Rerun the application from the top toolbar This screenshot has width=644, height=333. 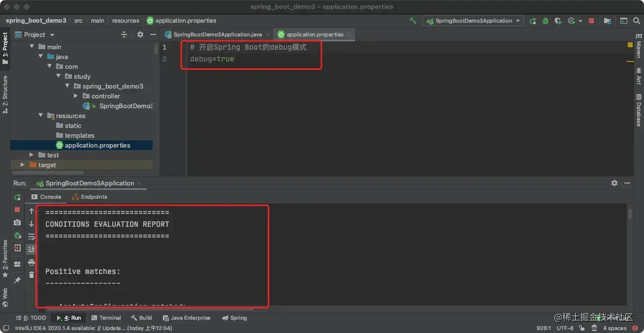[x=533, y=21]
